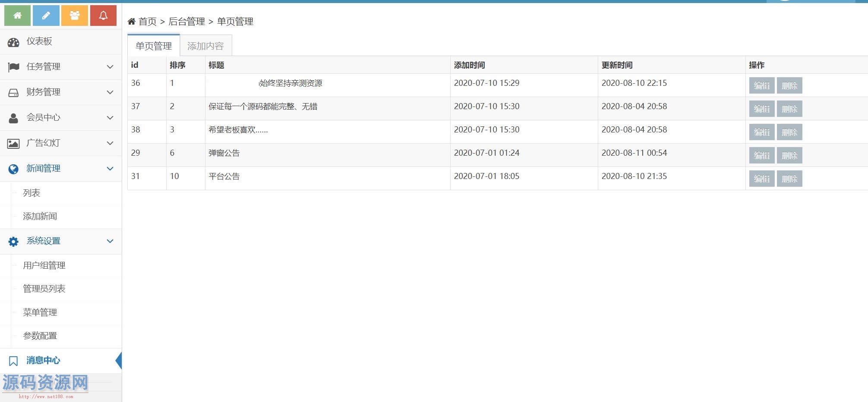The width and height of the screenshot is (868, 402).
Task: Open 添加新闻 in the sidebar
Action: pyautogui.click(x=40, y=217)
